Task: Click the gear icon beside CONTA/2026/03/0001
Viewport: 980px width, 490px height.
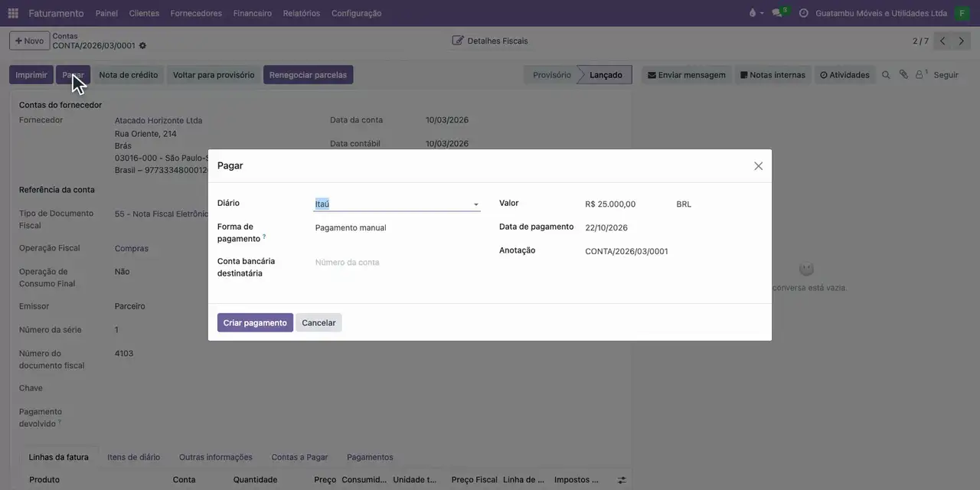Action: 142,46
